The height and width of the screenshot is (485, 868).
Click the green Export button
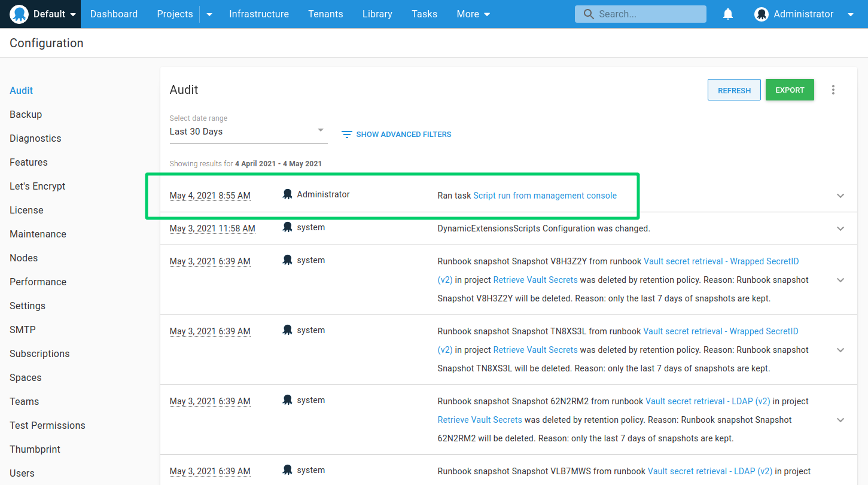790,90
